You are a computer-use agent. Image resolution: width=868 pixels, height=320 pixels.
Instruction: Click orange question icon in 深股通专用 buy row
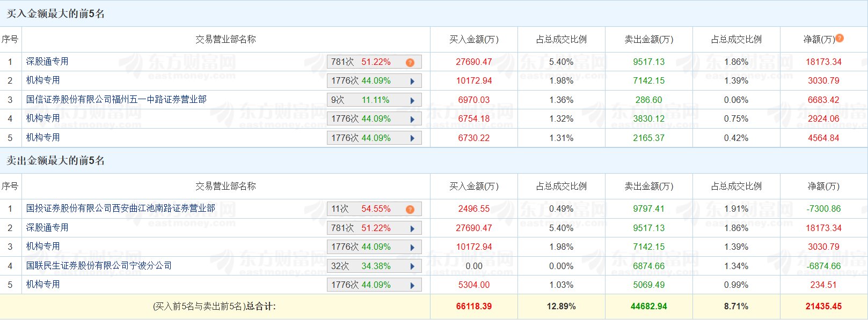point(410,62)
